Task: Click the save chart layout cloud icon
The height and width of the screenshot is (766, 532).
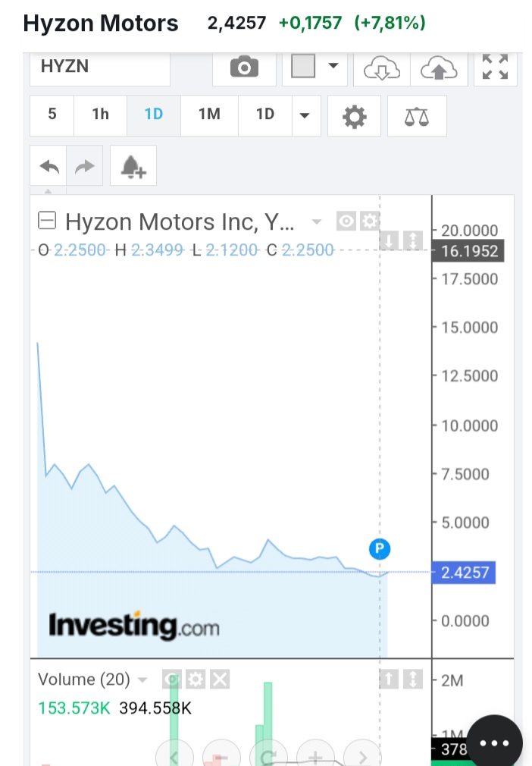Action: [x=439, y=69]
